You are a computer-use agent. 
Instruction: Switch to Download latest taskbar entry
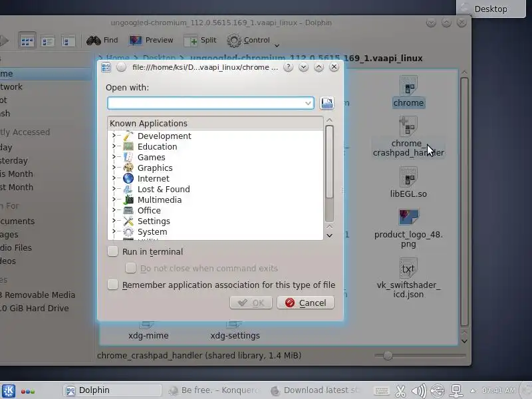coord(315,390)
